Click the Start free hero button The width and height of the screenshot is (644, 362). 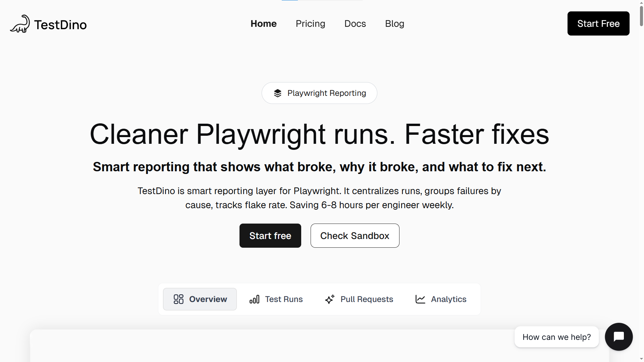270,236
